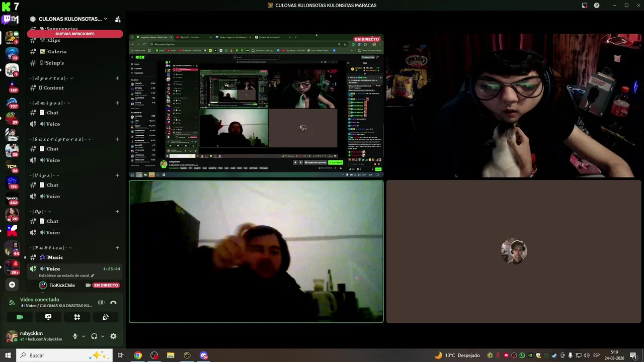Click TioKickChile's EN DIRECTO badge
The height and width of the screenshot is (362, 644).
[x=106, y=285]
